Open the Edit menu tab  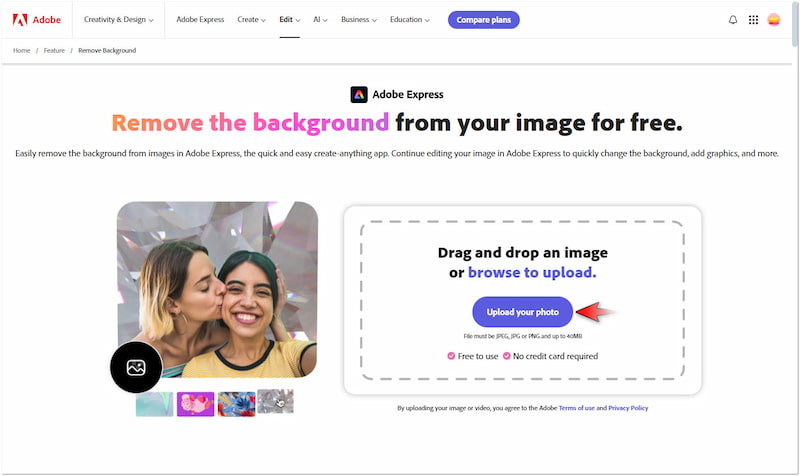[290, 19]
